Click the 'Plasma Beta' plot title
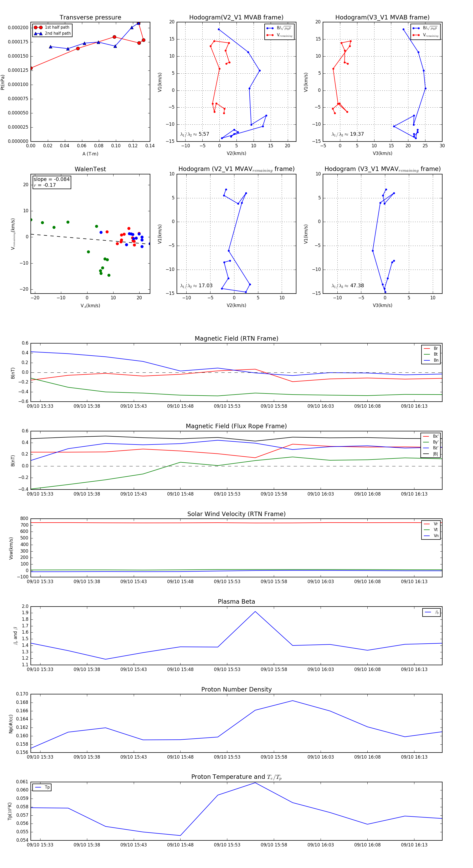The height and width of the screenshot is (868, 473). pos(236,602)
